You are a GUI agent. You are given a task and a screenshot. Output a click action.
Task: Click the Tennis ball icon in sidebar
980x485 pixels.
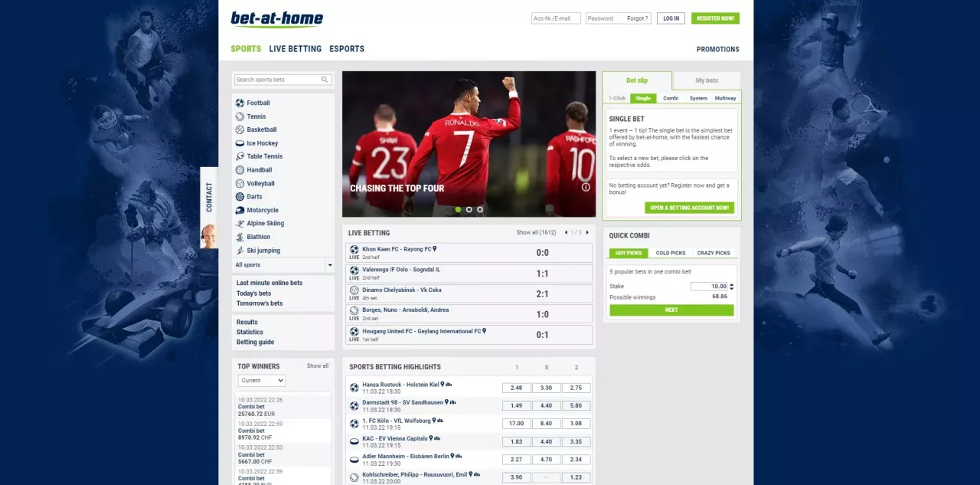click(240, 116)
